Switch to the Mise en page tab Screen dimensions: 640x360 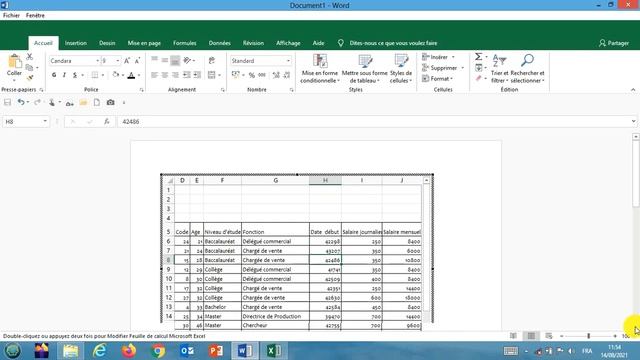coord(144,43)
